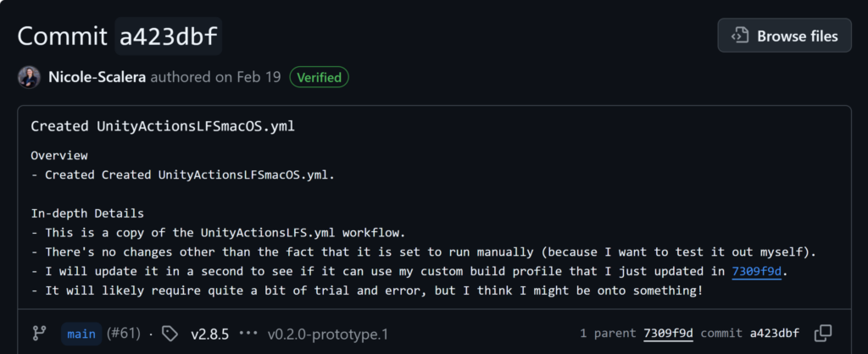
Task: Open the parent commit 7309f9d
Action: click(668, 333)
